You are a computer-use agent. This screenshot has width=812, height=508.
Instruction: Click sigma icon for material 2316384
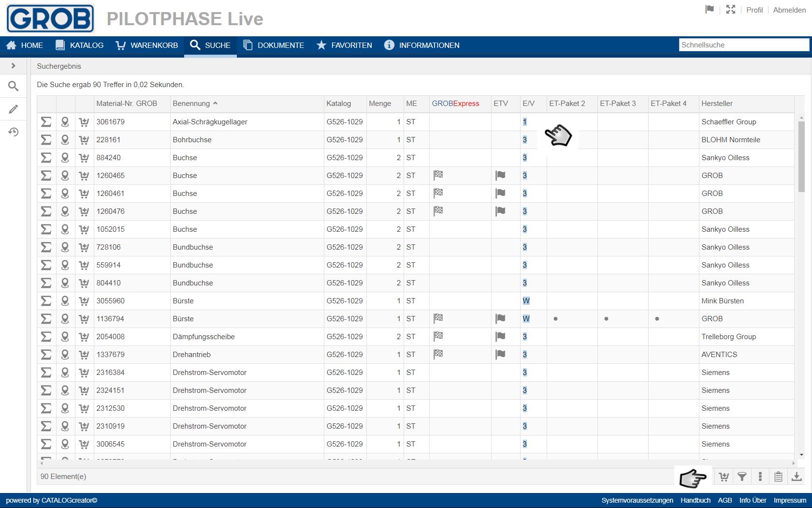pyautogui.click(x=46, y=373)
